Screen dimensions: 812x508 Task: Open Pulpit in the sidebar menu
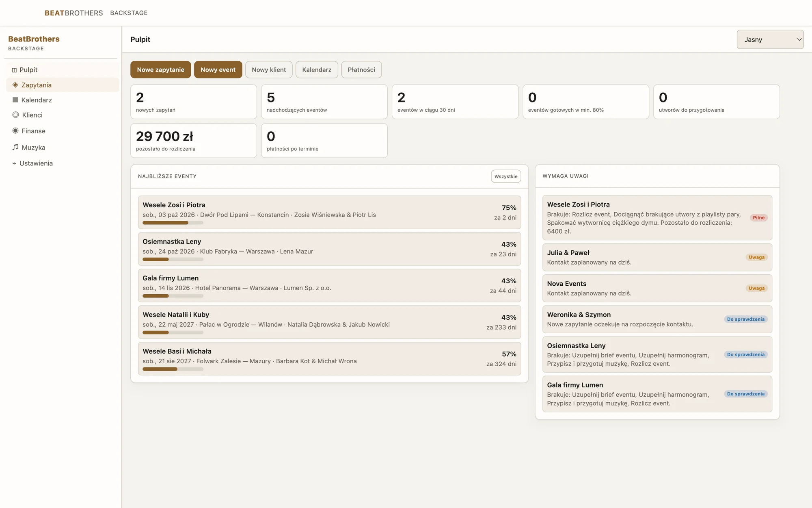(63, 70)
